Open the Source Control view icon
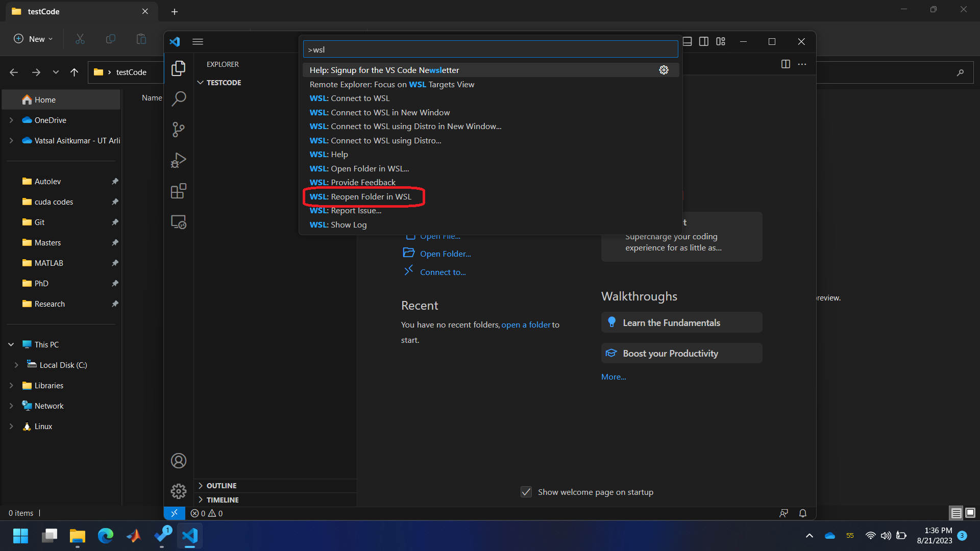This screenshot has width=980, height=551. (178, 130)
